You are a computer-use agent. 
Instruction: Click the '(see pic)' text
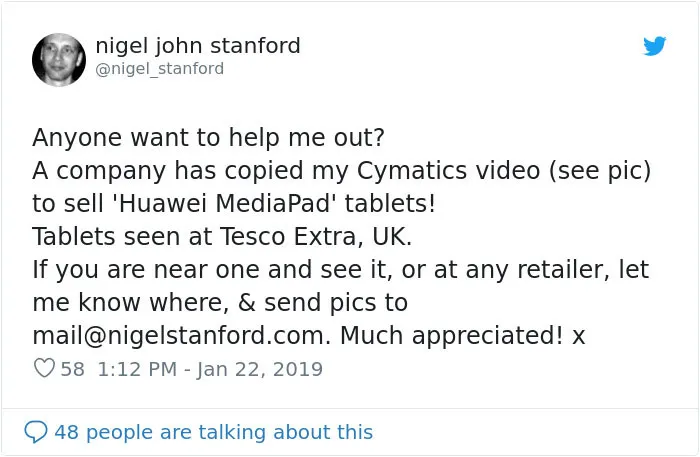600,171
